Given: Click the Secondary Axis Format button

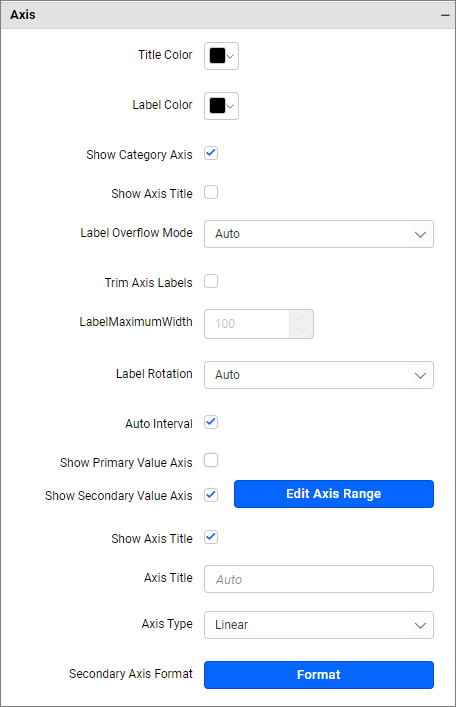Looking at the screenshot, I should coord(318,675).
